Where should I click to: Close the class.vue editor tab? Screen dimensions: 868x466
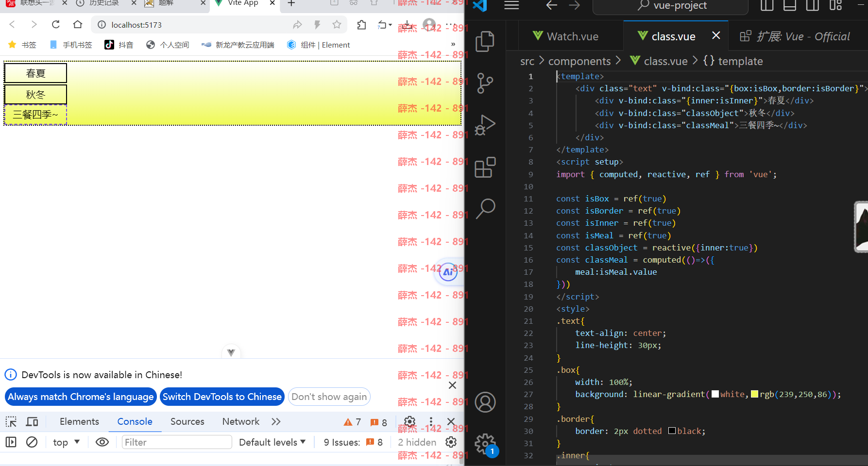(716, 35)
